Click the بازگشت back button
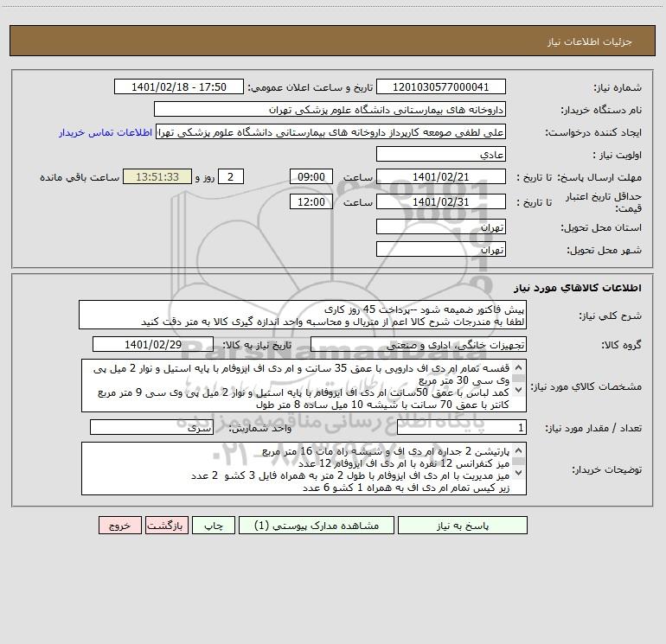666x644 pixels. 166,526
